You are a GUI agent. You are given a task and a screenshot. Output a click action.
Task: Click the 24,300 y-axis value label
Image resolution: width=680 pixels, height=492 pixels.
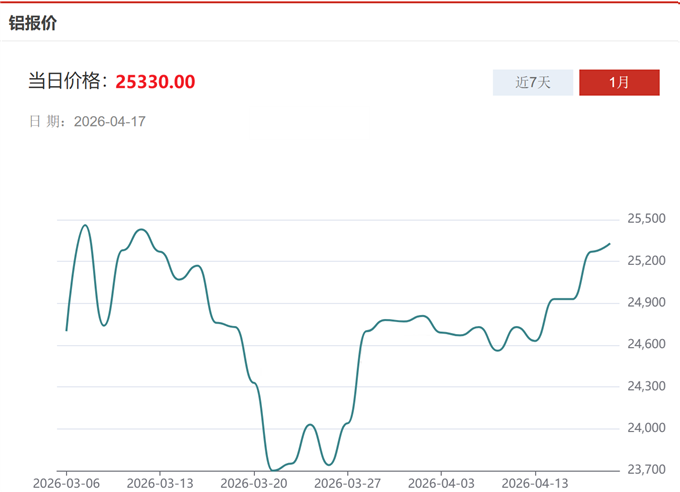point(646,386)
